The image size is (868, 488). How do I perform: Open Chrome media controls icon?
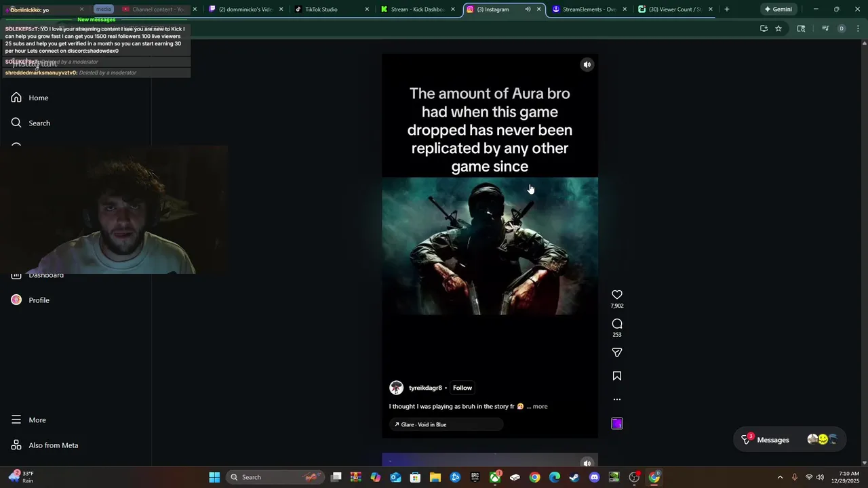pyautogui.click(x=825, y=28)
